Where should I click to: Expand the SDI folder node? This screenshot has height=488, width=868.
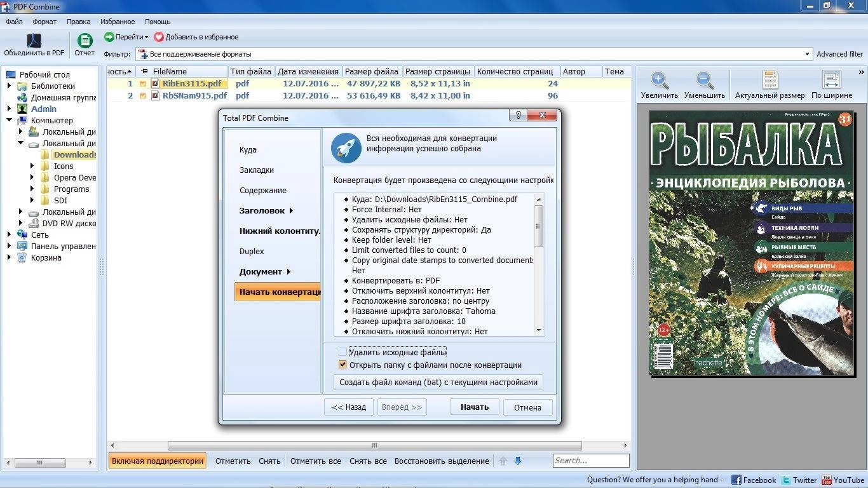click(x=32, y=200)
